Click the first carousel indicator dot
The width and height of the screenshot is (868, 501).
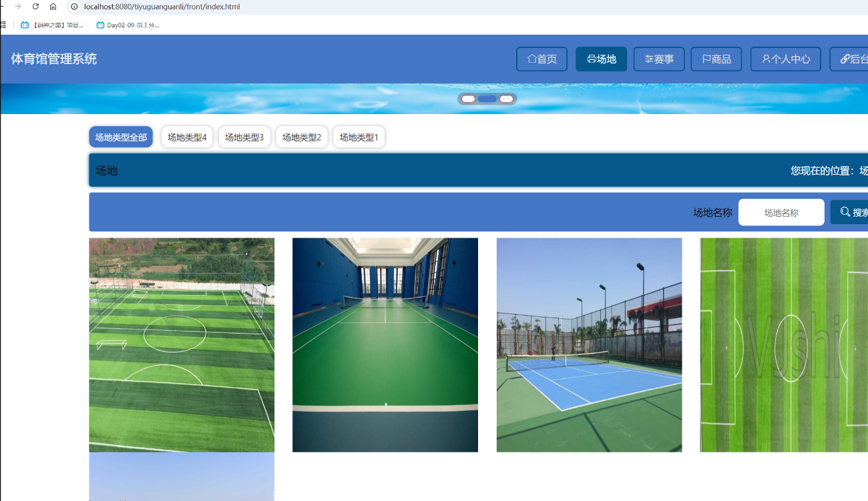[x=468, y=99]
